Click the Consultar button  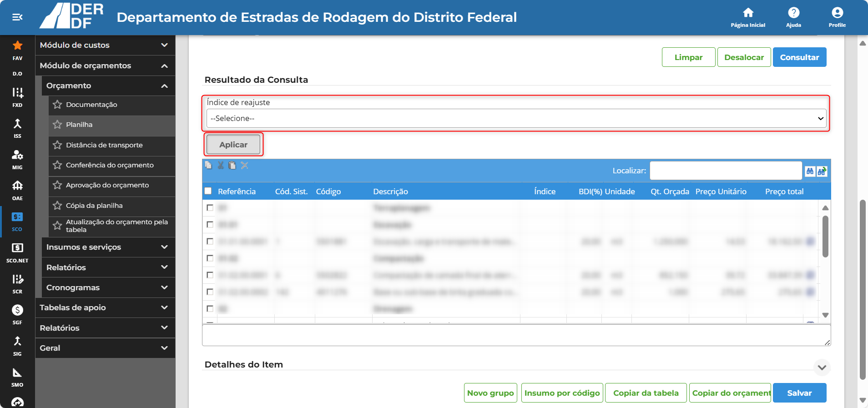(x=799, y=57)
